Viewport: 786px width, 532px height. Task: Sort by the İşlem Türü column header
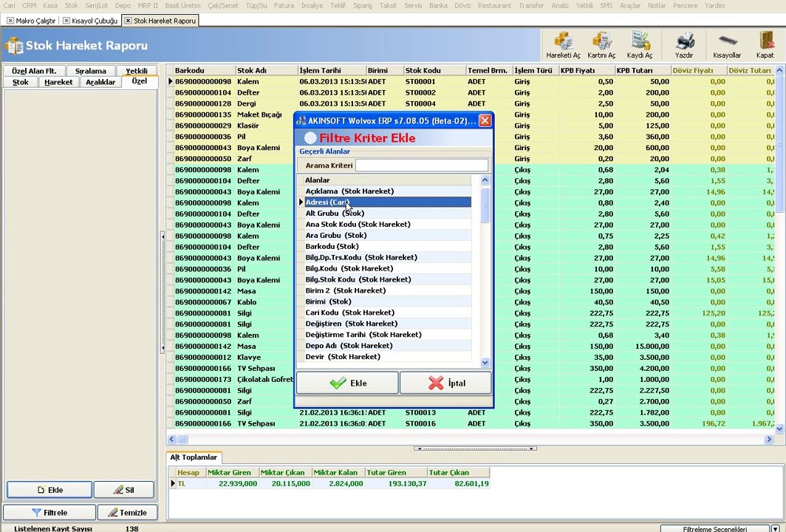coord(535,70)
